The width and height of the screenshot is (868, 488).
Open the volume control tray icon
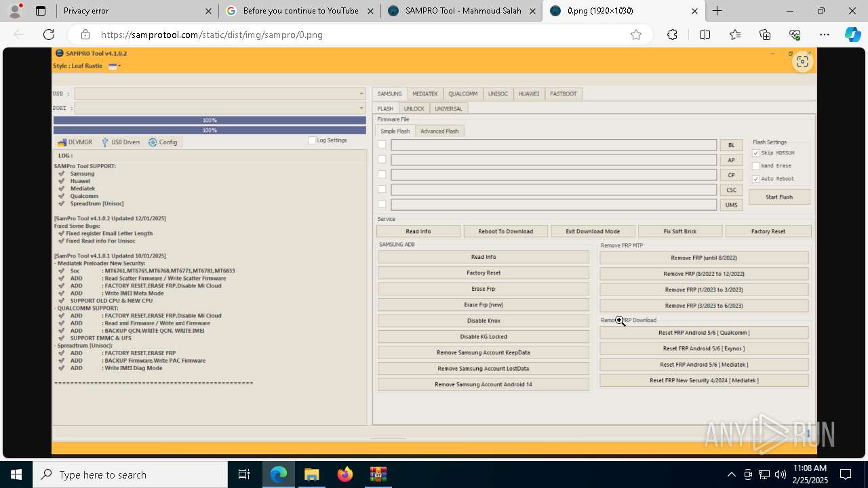coord(781,474)
